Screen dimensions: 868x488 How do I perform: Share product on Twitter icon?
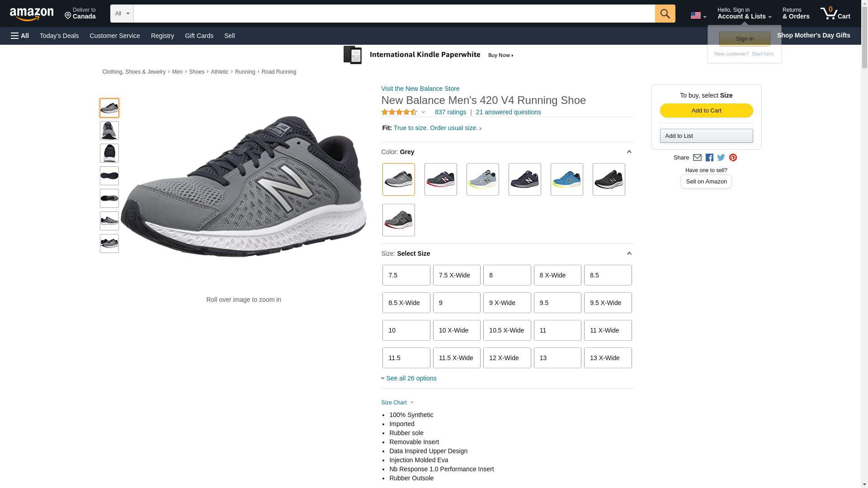(x=721, y=158)
